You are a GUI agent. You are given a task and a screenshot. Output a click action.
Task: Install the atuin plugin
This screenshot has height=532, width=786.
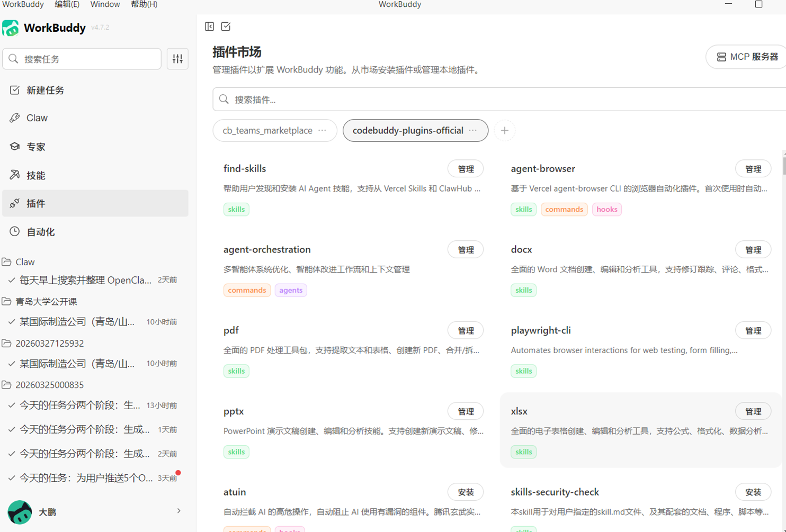click(466, 492)
